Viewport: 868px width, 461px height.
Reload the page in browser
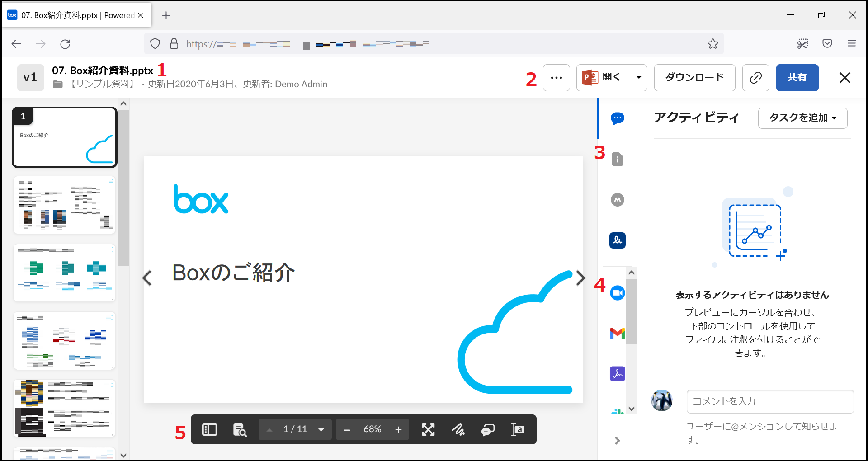[65, 44]
